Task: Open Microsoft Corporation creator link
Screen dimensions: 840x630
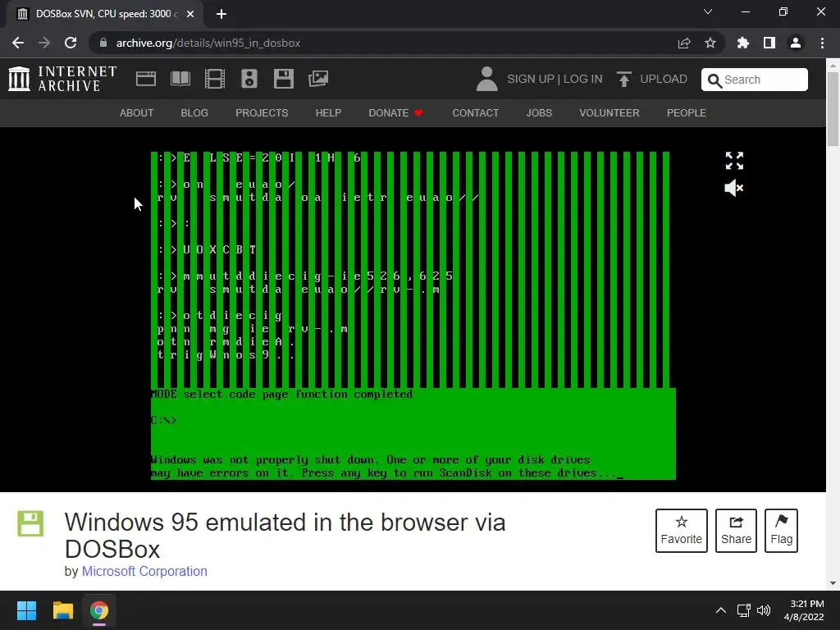Action: 144,571
